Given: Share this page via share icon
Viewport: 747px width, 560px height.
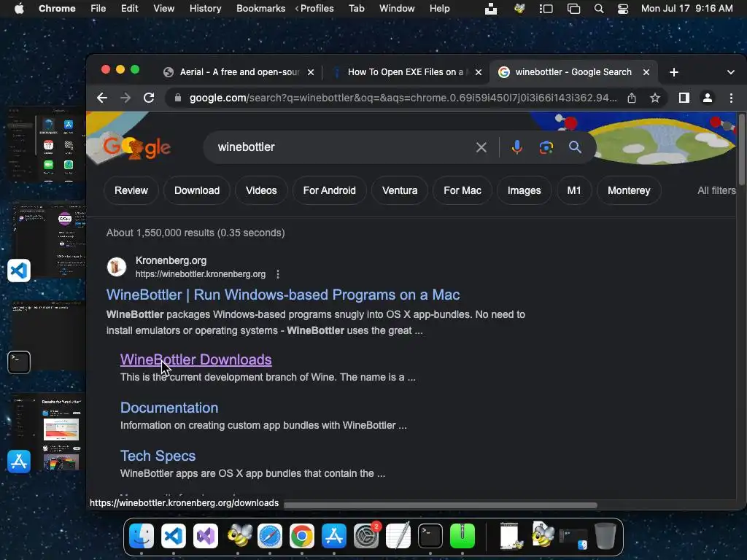Looking at the screenshot, I should tap(632, 98).
